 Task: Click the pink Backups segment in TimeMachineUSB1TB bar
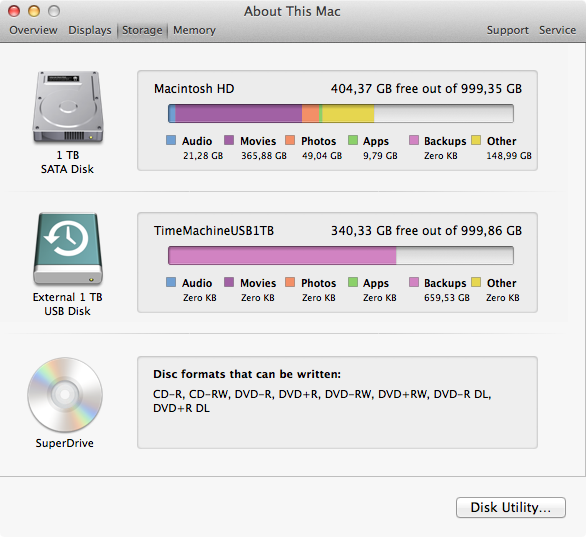pyautogui.click(x=282, y=256)
